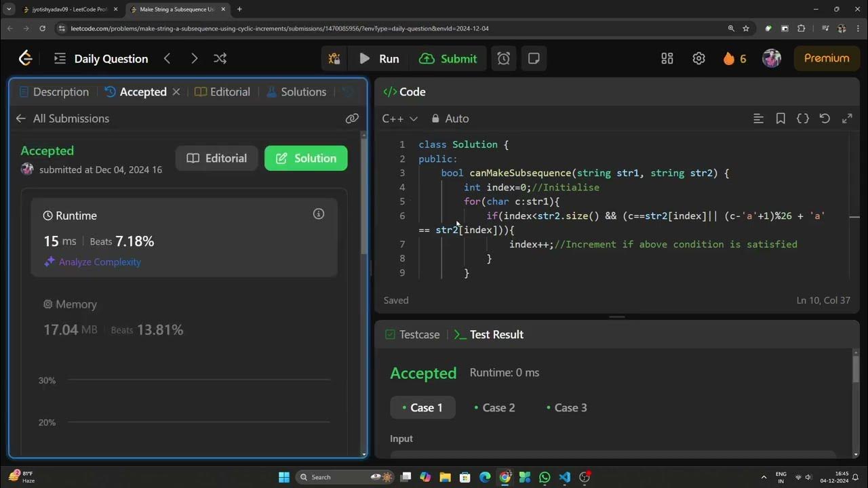Go to the next question arrow
Image resolution: width=868 pixels, height=488 pixels.
[194, 58]
